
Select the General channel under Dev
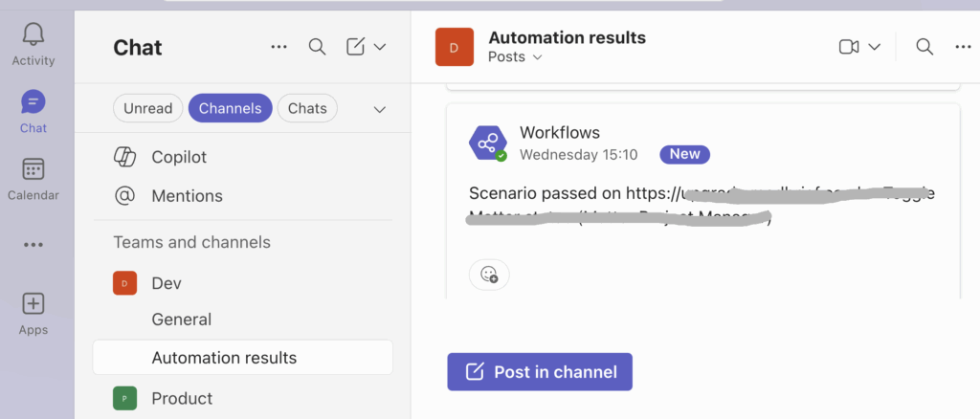pos(182,320)
